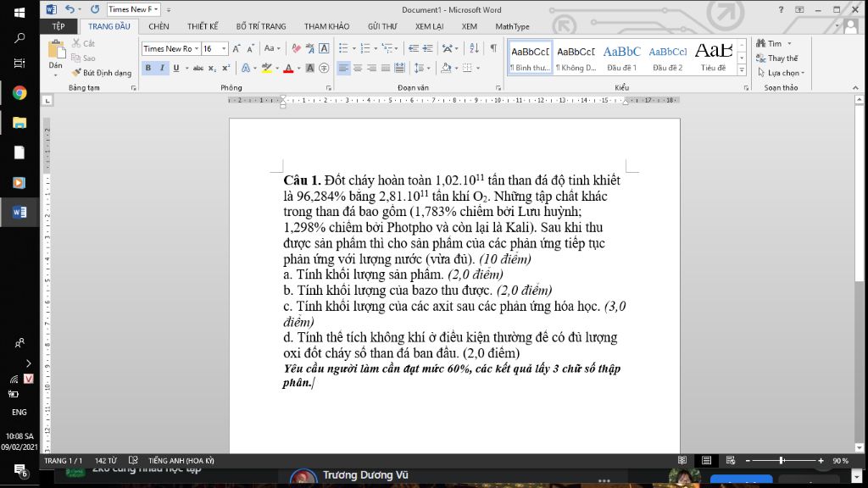Switch to the THAM KHẢO tab
The width and height of the screenshot is (868, 488).
coord(326,26)
